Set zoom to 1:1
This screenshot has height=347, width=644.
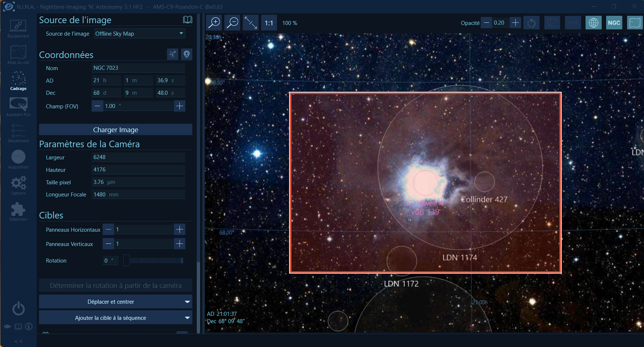(269, 23)
